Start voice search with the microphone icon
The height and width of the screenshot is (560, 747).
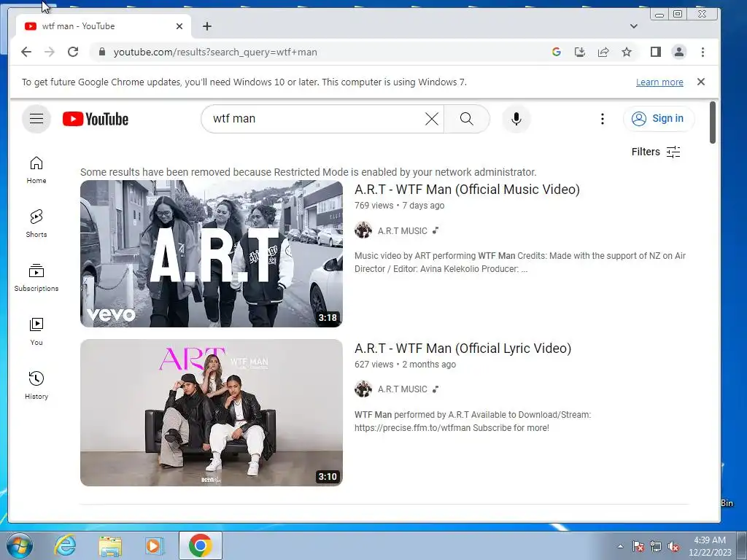click(x=516, y=119)
